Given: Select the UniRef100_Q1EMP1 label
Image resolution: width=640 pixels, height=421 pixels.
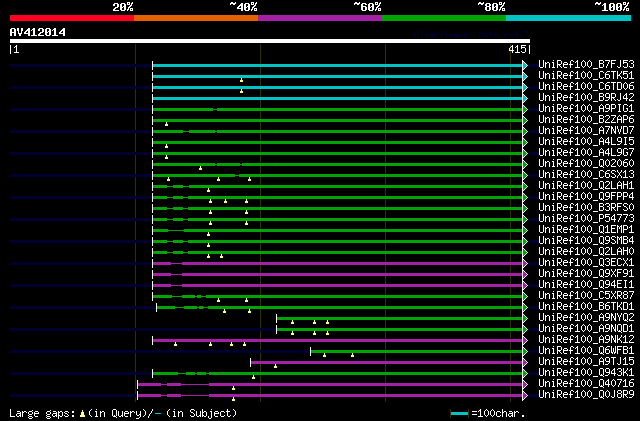Looking at the screenshot, I should pyautogui.click(x=586, y=229).
